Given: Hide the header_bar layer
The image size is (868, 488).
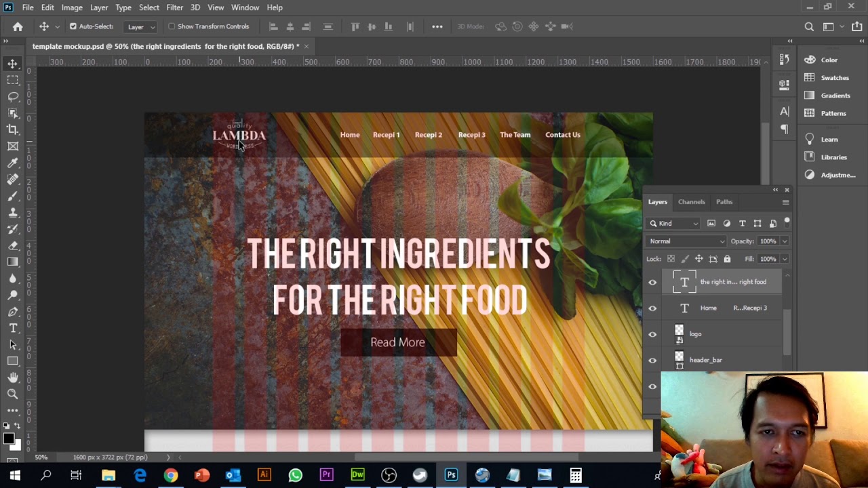Looking at the screenshot, I should [x=652, y=361].
